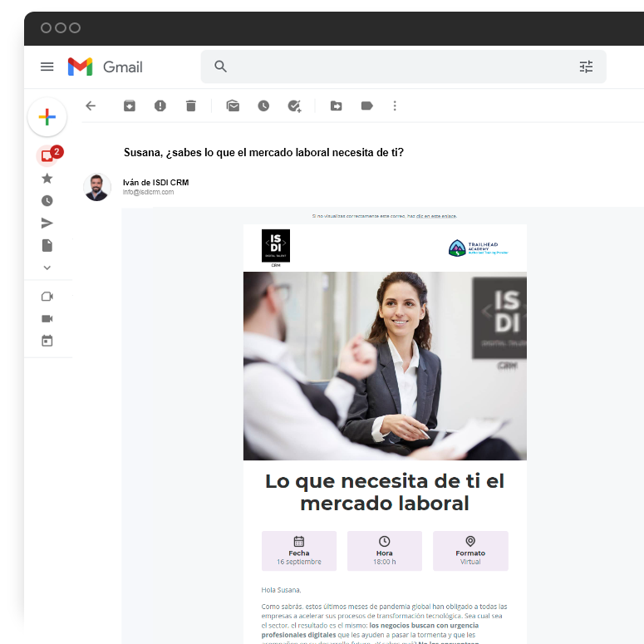The height and width of the screenshot is (644, 644).
Task: Click greeting text Hola Susana
Action: [282, 590]
